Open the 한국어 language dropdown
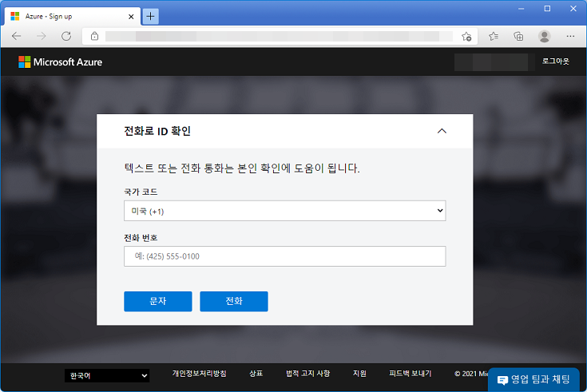 click(x=107, y=375)
